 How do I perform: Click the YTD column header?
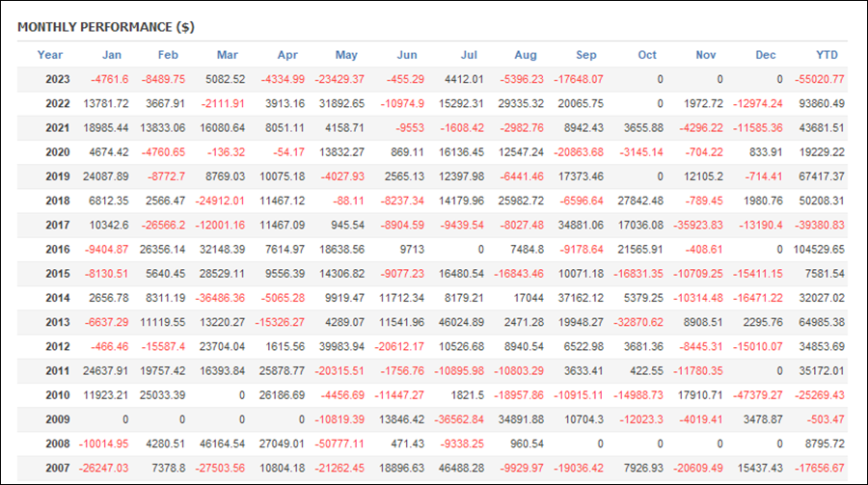coord(827,55)
